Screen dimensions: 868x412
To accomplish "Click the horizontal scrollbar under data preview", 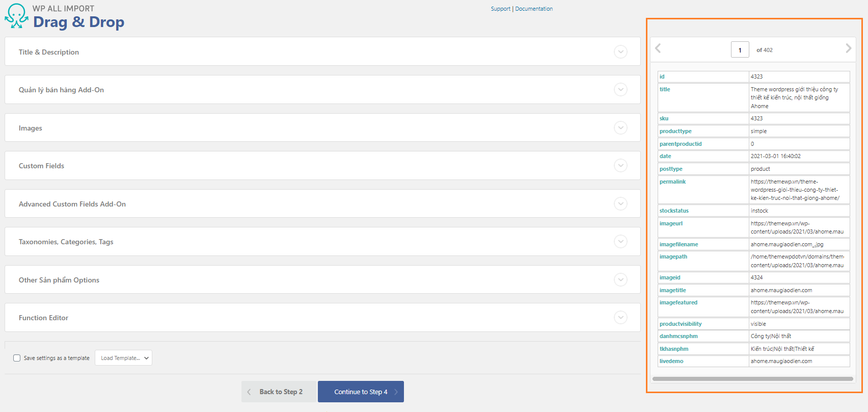I will pyautogui.click(x=752, y=379).
